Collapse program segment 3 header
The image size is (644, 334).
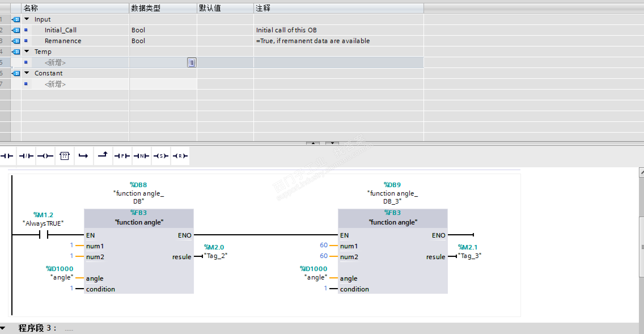[3, 328]
